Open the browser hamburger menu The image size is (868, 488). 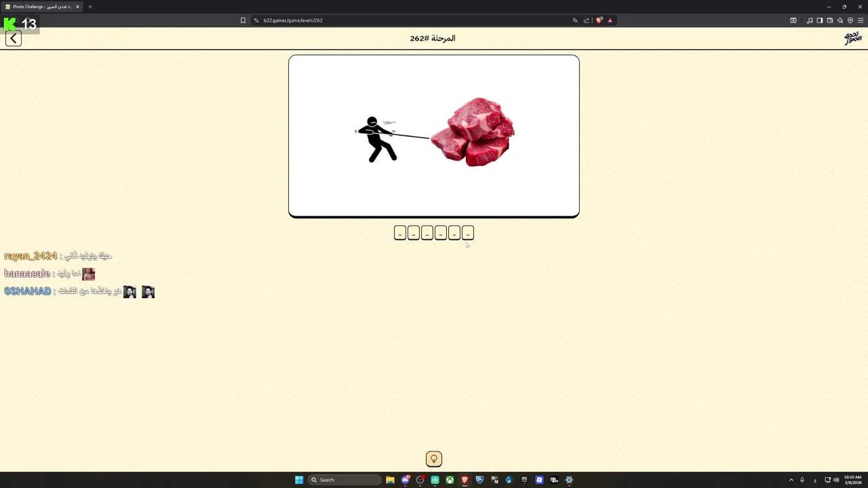click(860, 20)
